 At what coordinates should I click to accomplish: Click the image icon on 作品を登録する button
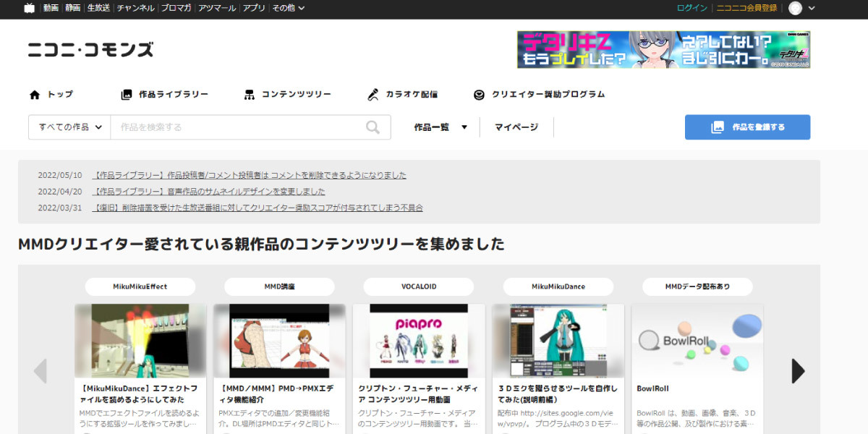[x=718, y=127]
